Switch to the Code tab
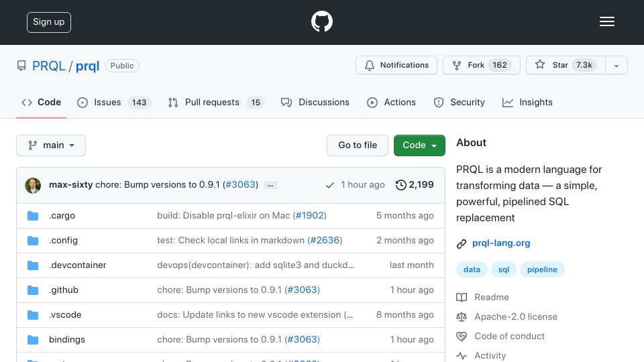This screenshot has width=644, height=362. [41, 102]
